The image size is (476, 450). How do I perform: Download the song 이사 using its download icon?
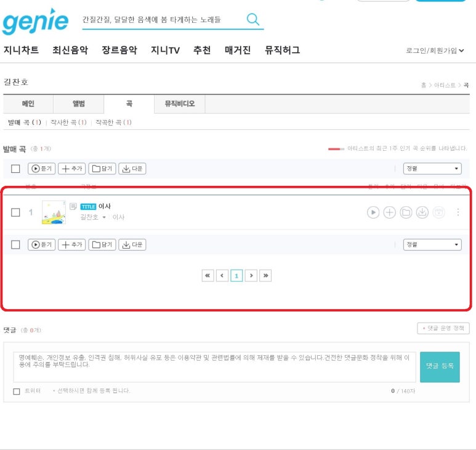[422, 212]
